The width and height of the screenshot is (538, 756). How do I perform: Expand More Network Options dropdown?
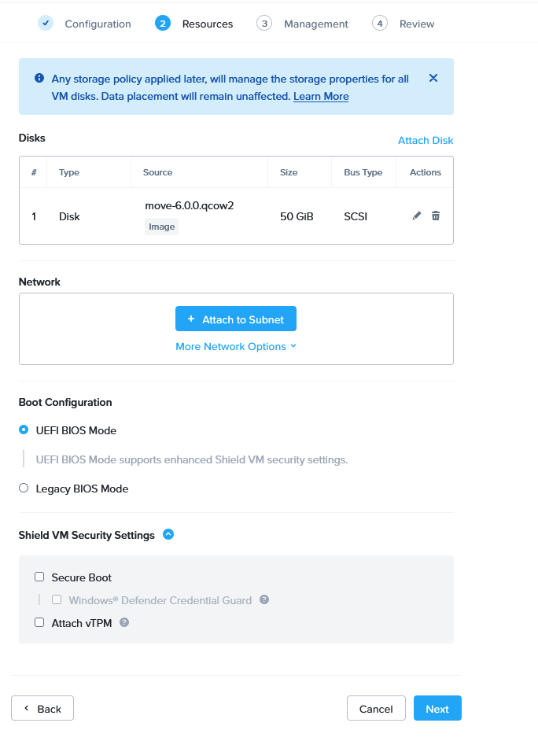(236, 346)
